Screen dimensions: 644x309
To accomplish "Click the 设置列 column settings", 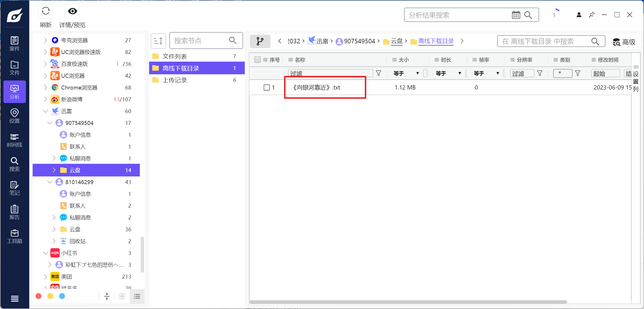I will point(636,79).
